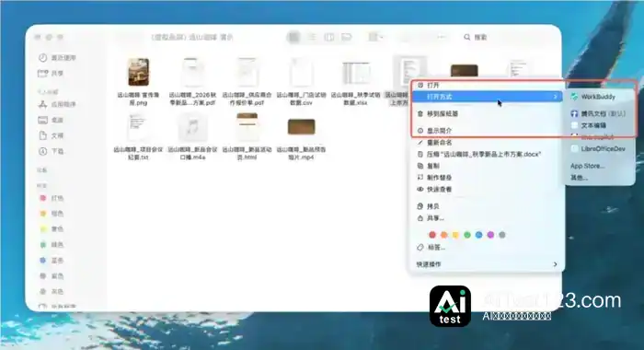
Task: Apply the yellow tag dot in context menu
Action: [x=455, y=235]
